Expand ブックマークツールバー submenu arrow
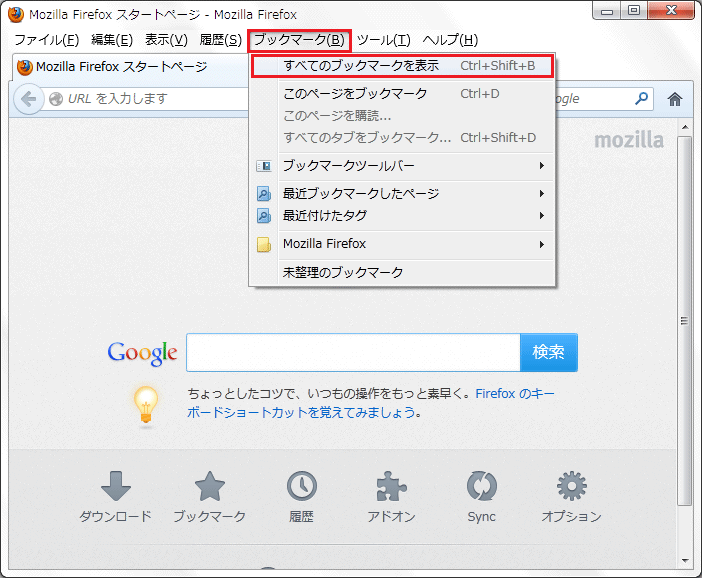702x578 pixels. click(x=542, y=166)
